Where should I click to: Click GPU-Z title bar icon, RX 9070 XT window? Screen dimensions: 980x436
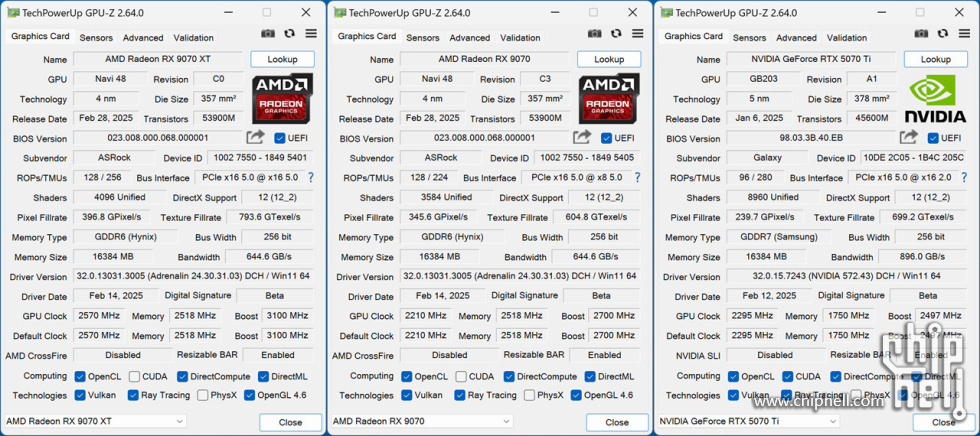13,12
